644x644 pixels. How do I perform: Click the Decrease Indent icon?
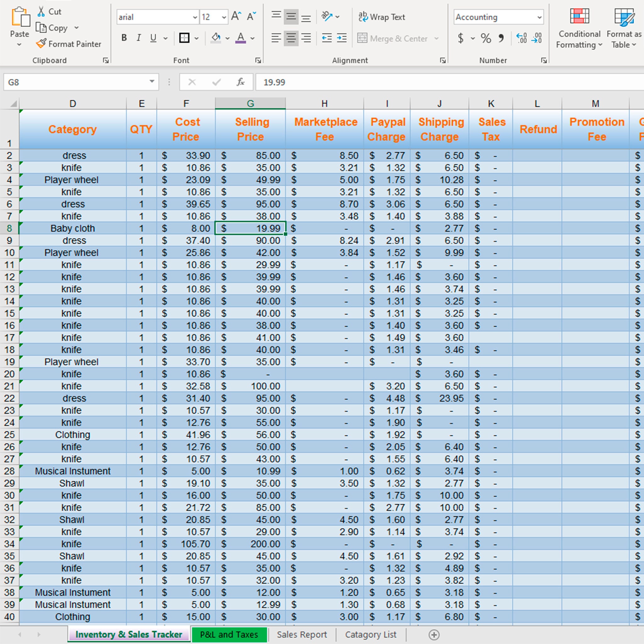[327, 38]
